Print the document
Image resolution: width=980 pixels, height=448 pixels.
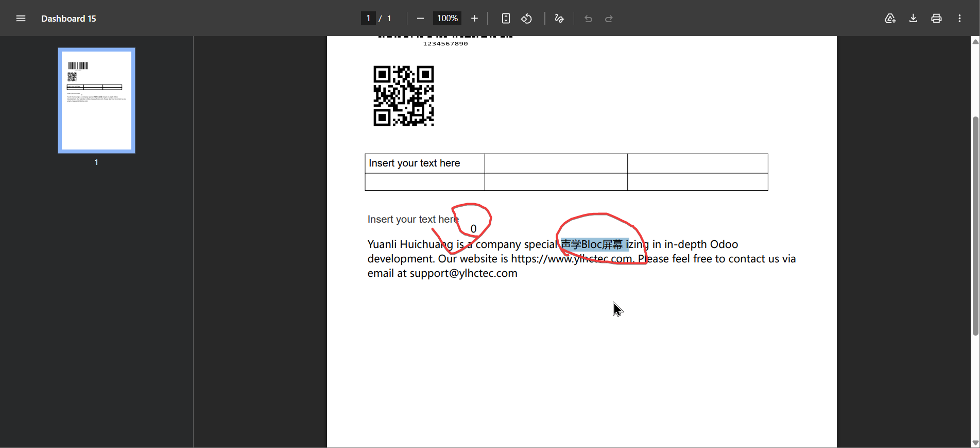[x=936, y=19]
